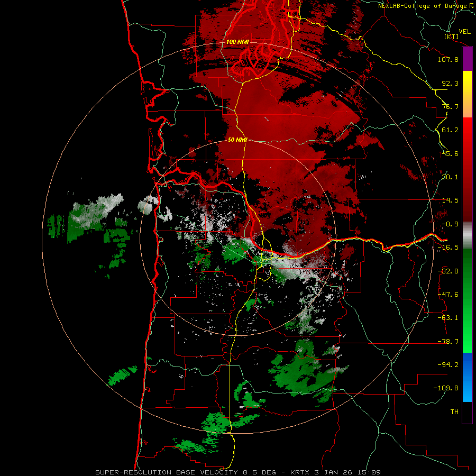Click the [KT] units label

pyautogui.click(x=451, y=36)
